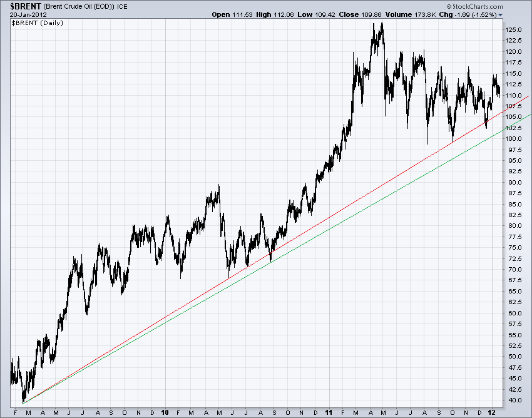Click the 125.0 price axis label
Screen dimensions: 532x418
tap(513, 30)
